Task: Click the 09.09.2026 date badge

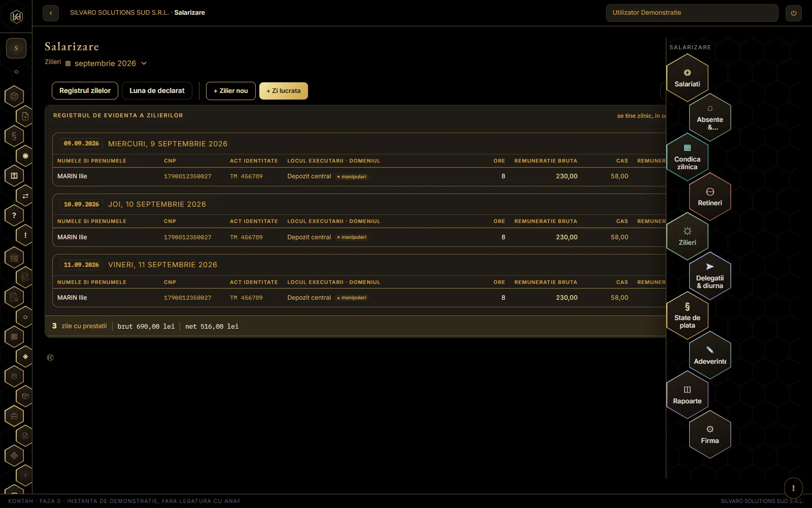Action: click(81, 144)
